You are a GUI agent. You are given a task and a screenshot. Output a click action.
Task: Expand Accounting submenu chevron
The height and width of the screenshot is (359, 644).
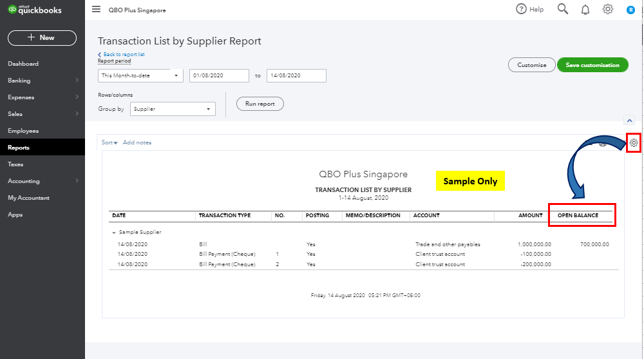click(x=77, y=180)
